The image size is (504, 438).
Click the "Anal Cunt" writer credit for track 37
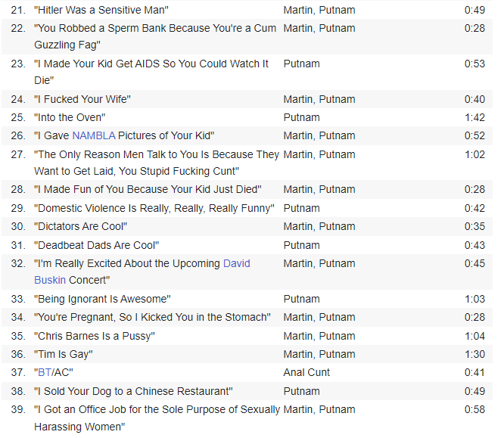(306, 372)
